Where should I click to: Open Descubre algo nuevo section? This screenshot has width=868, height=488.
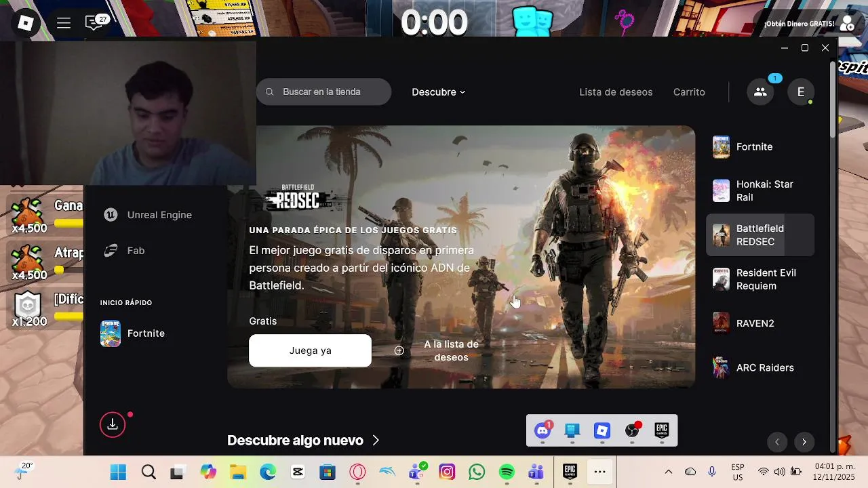pos(303,441)
